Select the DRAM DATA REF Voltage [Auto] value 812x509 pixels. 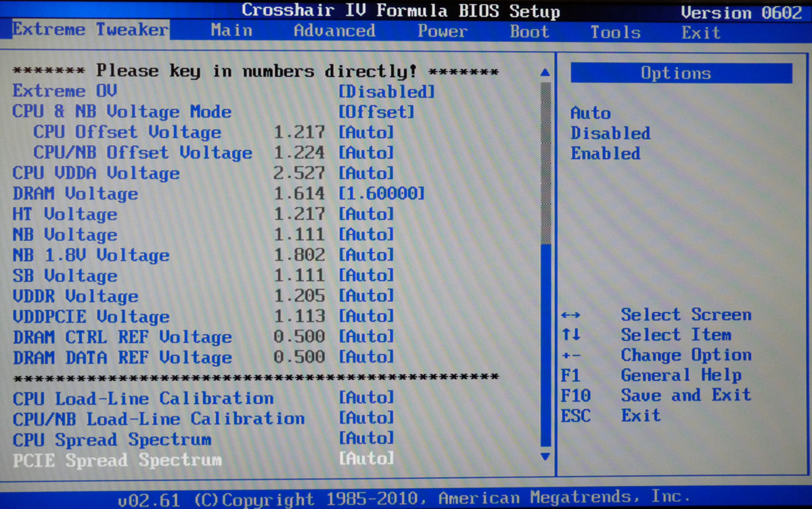click(366, 356)
